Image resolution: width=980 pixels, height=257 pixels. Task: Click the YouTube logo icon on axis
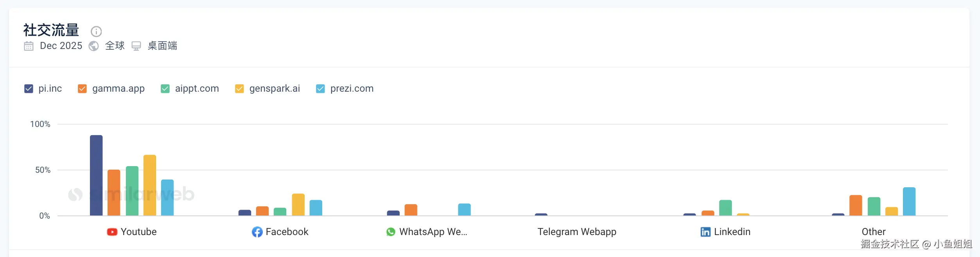[112, 232]
